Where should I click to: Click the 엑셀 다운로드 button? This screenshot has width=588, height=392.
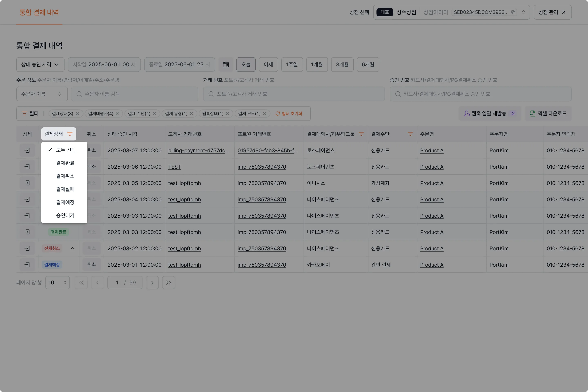(548, 114)
